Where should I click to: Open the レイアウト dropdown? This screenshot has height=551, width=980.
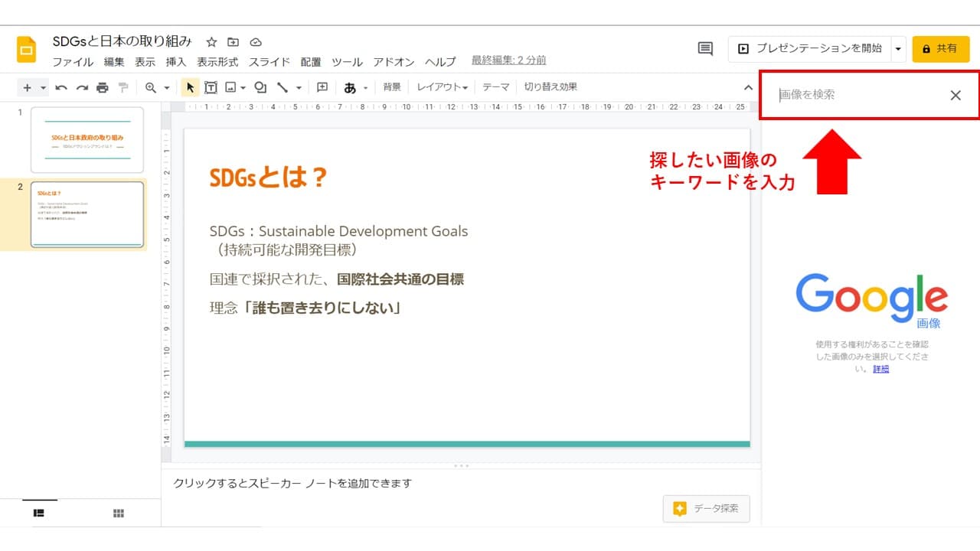tap(442, 88)
